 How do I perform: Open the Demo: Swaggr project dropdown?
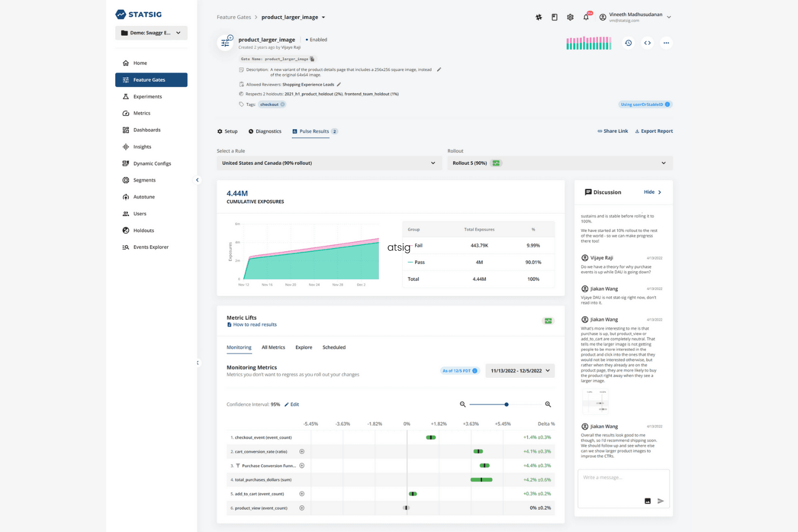tap(152, 33)
